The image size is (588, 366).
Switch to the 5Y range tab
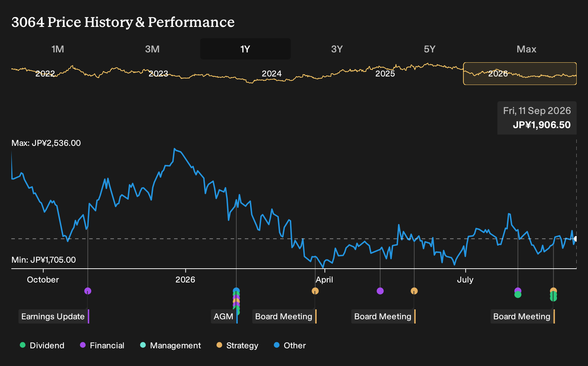(x=430, y=49)
